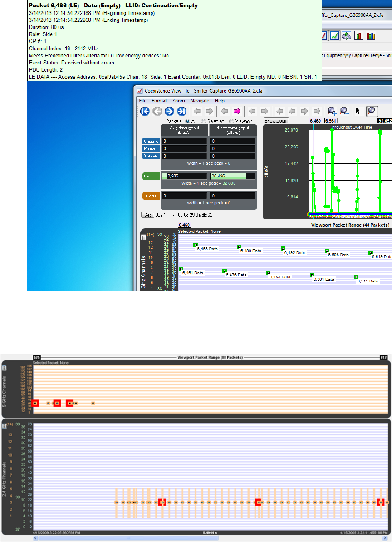The height and width of the screenshot is (542, 392).
Task: Open the Format menu
Action: tap(159, 100)
